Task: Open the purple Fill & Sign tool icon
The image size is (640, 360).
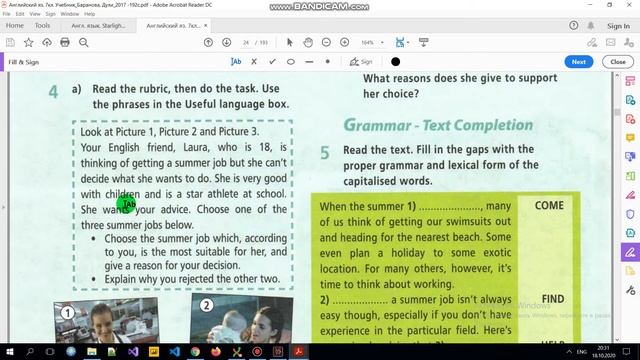Action: [x=630, y=252]
